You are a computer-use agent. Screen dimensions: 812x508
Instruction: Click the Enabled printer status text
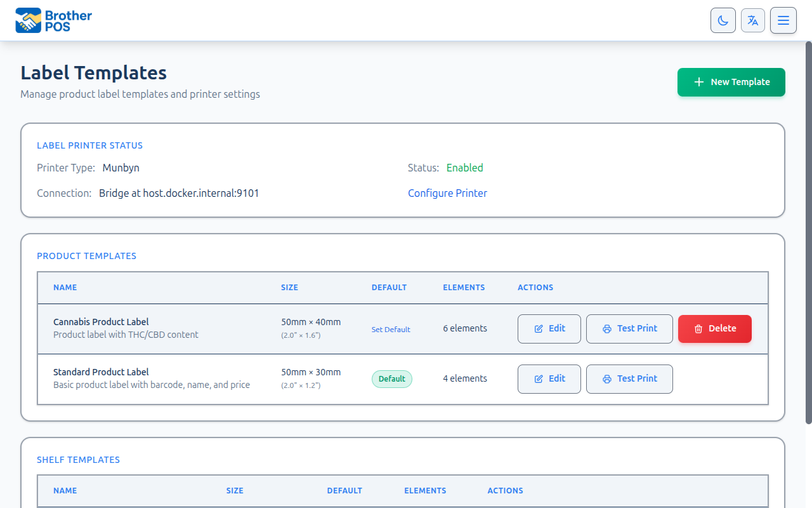(x=464, y=168)
